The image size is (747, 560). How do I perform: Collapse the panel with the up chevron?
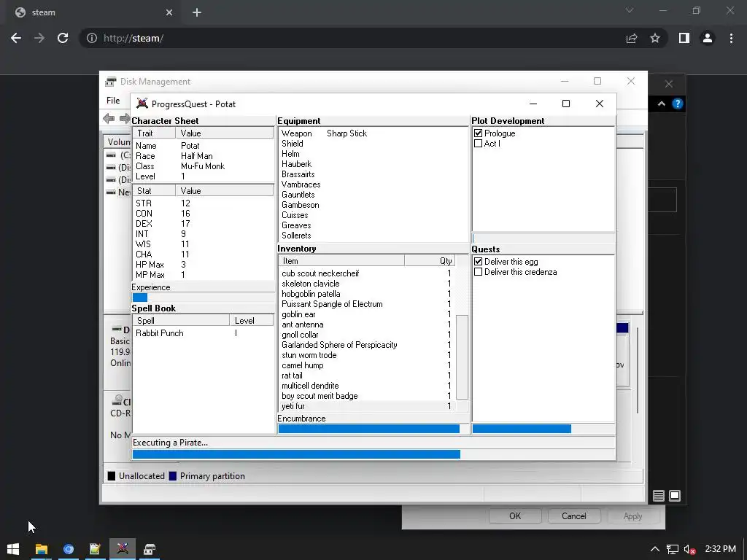tap(661, 104)
